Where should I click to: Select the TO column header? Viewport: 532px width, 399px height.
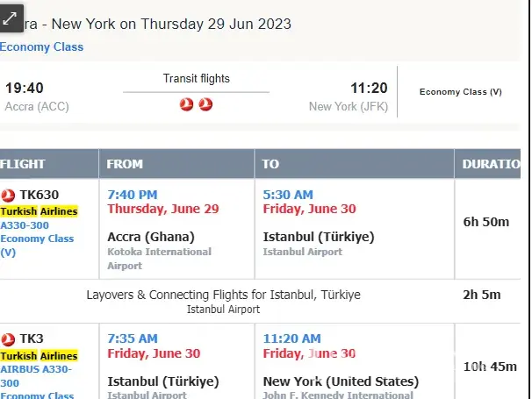pos(271,164)
